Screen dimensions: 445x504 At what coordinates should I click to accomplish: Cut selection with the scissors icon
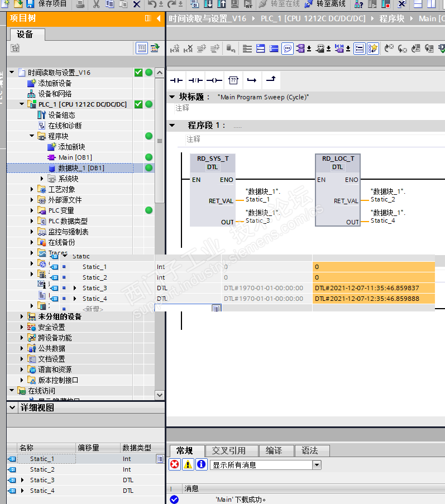[x=96, y=3]
